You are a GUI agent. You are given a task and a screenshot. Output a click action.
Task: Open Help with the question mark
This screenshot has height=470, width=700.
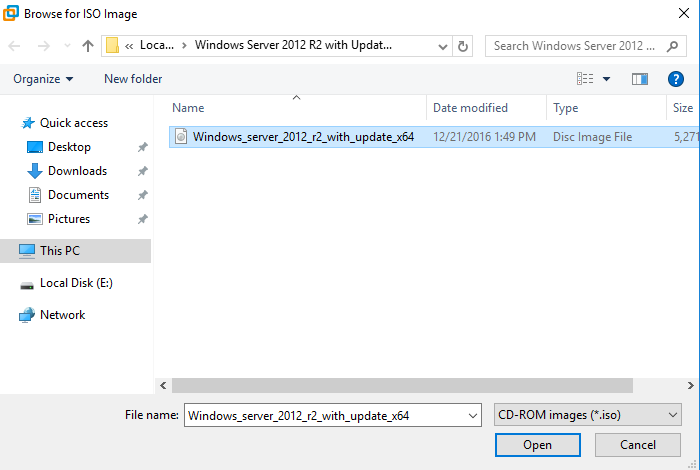(675, 79)
